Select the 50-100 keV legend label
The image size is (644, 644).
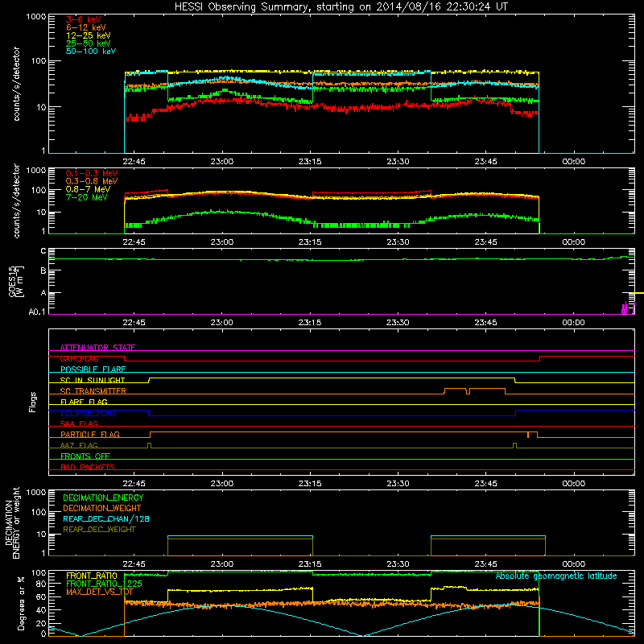(x=90, y=52)
